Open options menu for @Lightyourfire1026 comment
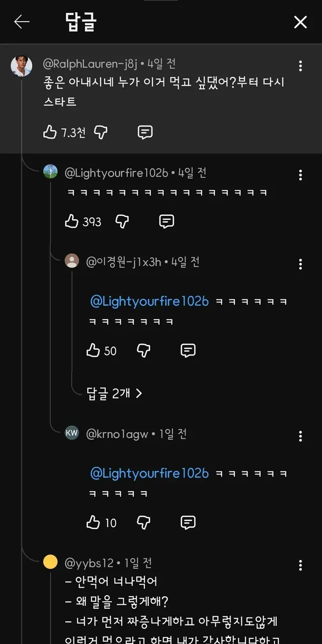The height and width of the screenshot is (644, 322). coord(300,175)
